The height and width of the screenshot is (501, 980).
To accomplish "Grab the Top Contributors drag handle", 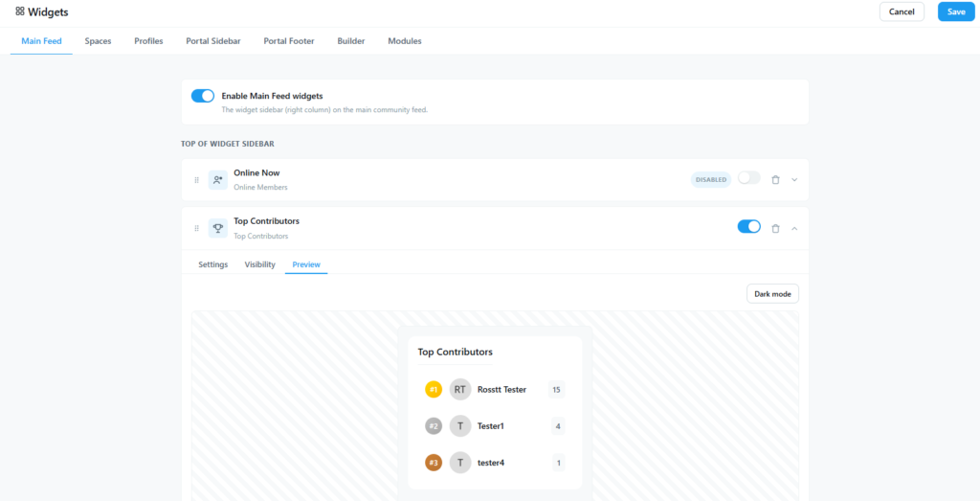I will (197, 228).
